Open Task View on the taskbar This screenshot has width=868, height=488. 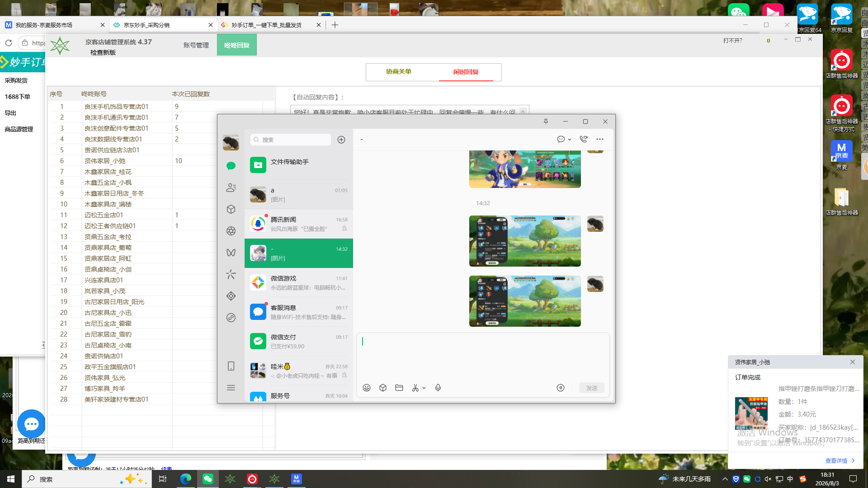pyautogui.click(x=163, y=479)
